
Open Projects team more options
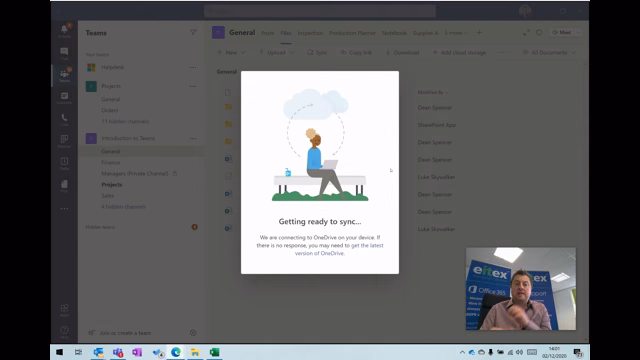coord(193,86)
